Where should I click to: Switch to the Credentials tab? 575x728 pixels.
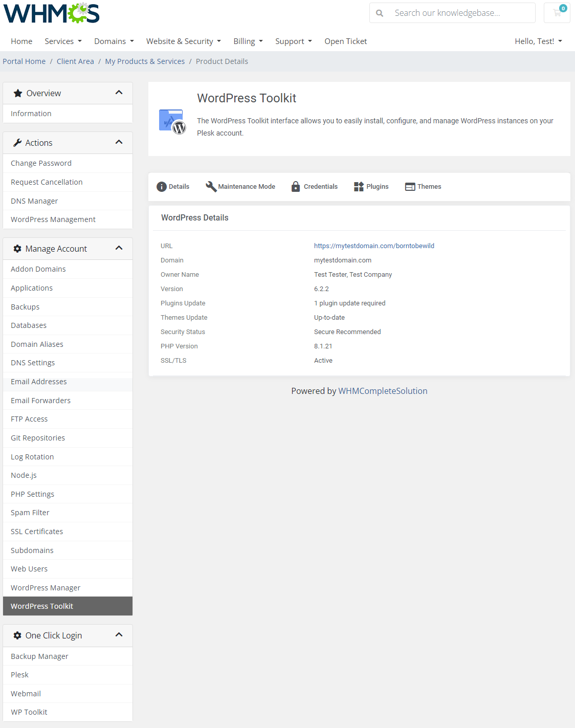coord(314,187)
